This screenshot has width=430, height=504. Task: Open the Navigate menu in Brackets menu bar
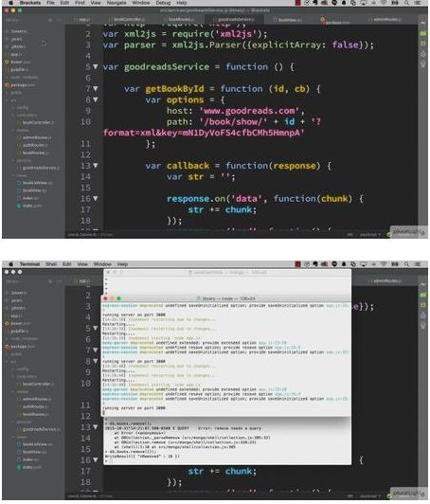116,3
